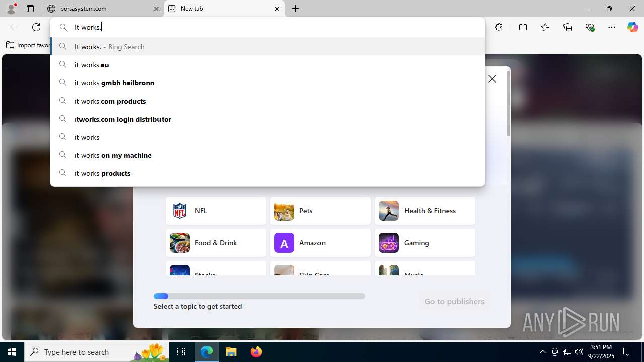Select the Gaming topic card
The image size is (644, 362).
tap(425, 243)
